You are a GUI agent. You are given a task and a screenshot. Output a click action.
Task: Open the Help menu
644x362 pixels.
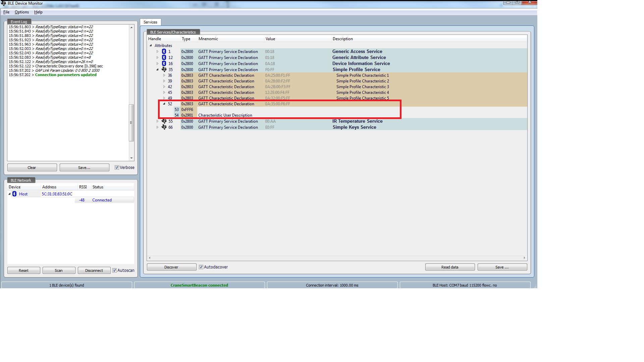(38, 12)
